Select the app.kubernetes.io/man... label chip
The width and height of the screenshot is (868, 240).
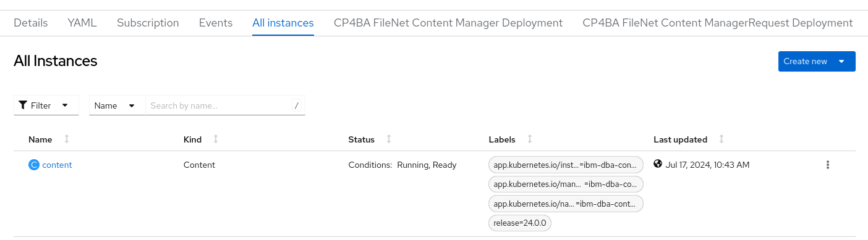coord(566,184)
